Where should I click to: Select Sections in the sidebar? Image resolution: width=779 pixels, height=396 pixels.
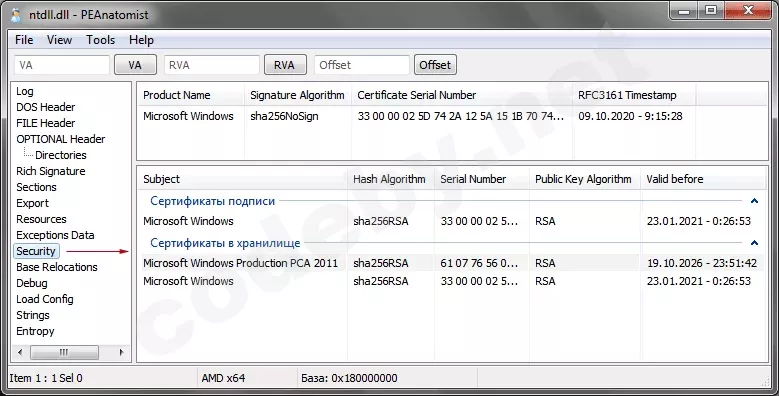click(36, 187)
